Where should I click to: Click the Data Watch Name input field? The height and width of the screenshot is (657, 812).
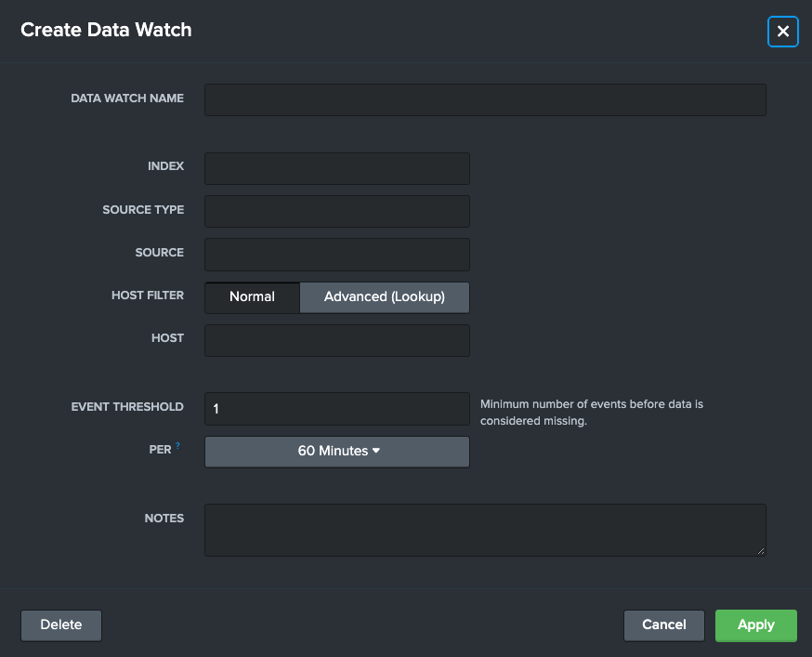[485, 100]
